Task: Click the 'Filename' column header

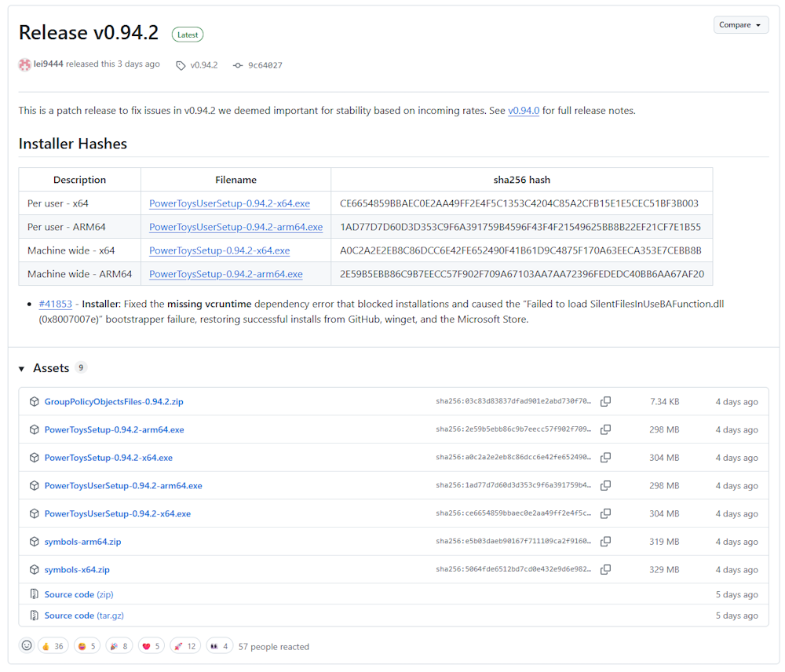Action: [x=235, y=180]
